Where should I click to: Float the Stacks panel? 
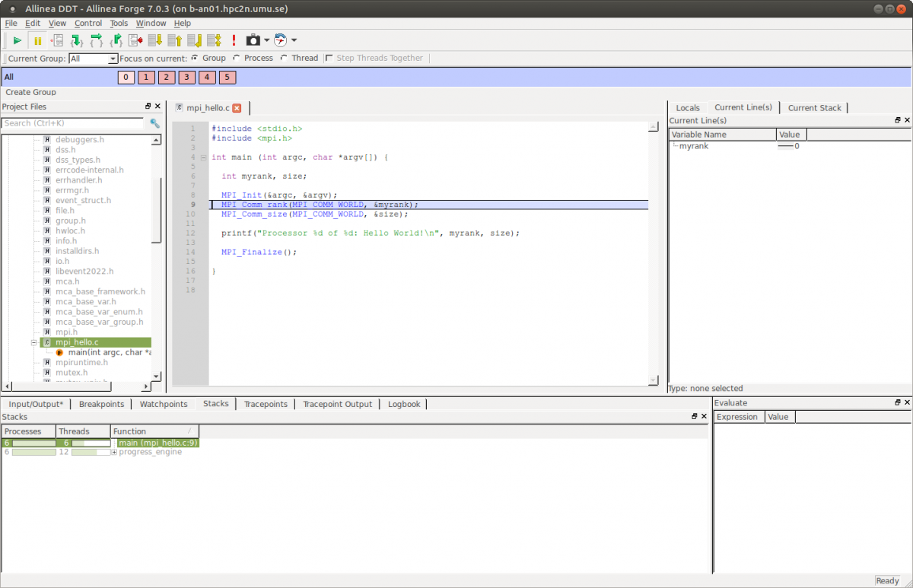pyautogui.click(x=695, y=417)
